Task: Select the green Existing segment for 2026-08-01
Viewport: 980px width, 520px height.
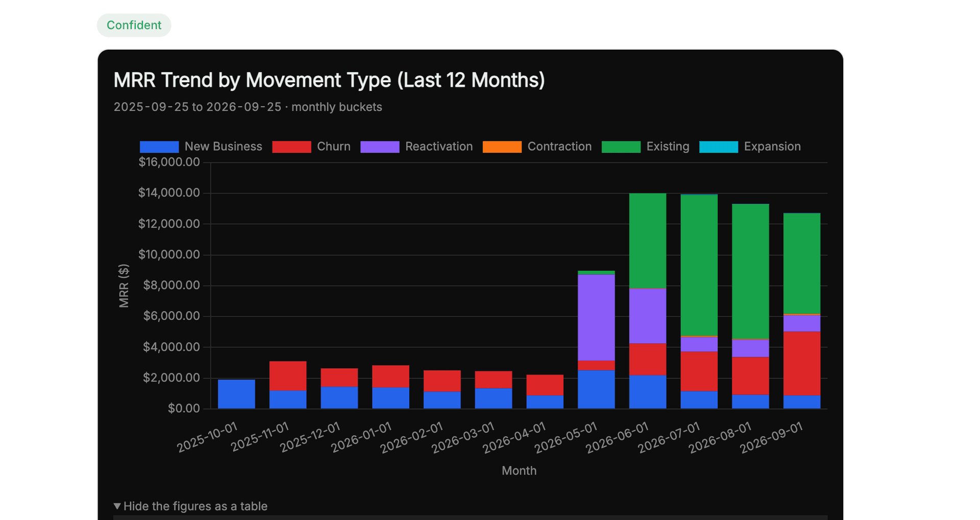Action: pyautogui.click(x=750, y=271)
